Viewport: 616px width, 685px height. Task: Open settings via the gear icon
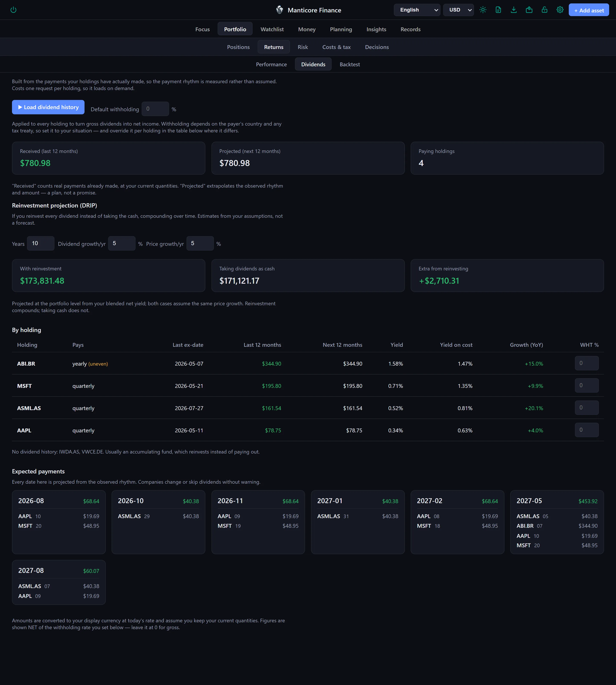point(560,10)
